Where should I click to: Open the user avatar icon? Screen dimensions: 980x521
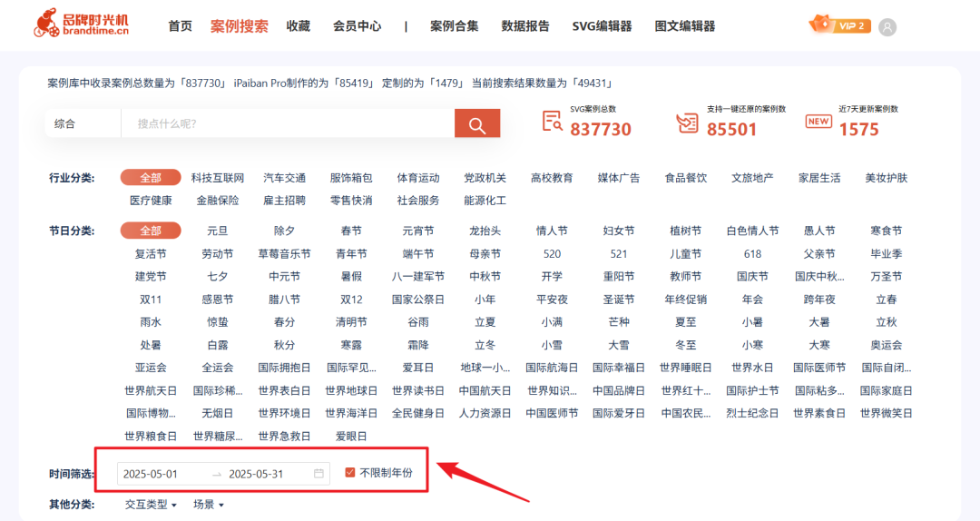(887, 27)
